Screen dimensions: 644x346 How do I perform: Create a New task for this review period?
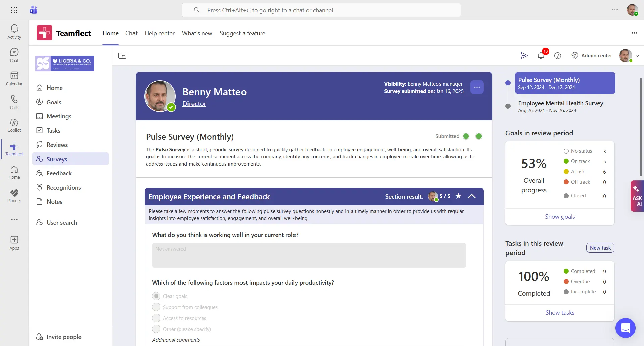(600, 248)
